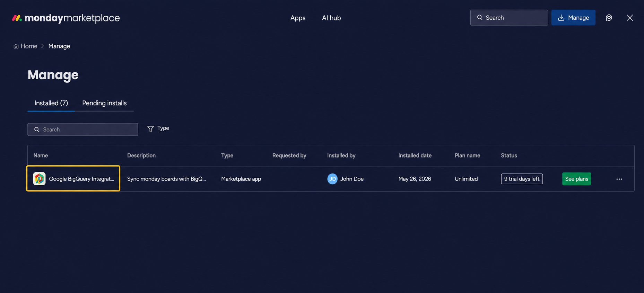The height and width of the screenshot is (293, 644).
Task: Click the Installed by column header
Action: [341, 156]
